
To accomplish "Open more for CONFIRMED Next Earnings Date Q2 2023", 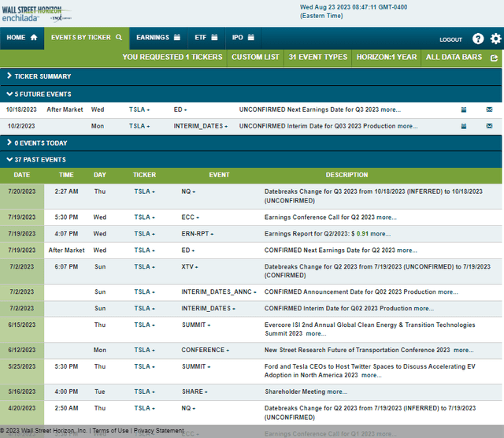I will click(407, 251).
